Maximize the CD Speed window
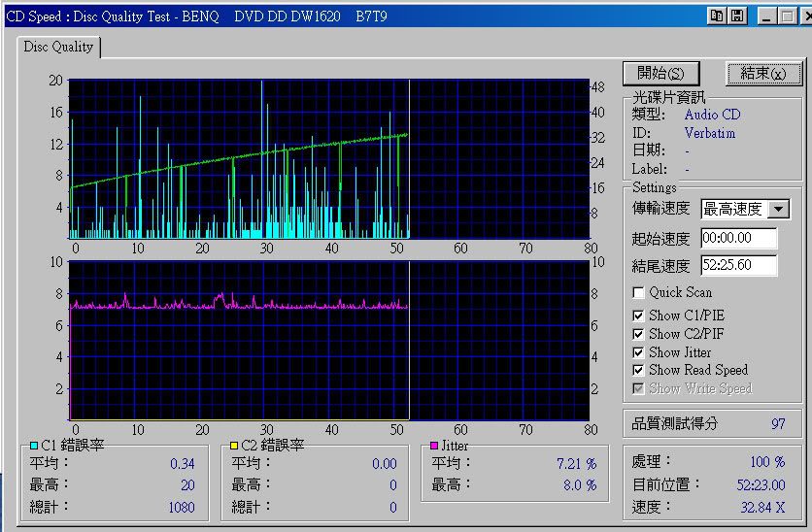Screen dimensions: 812x532 (x=787, y=16)
